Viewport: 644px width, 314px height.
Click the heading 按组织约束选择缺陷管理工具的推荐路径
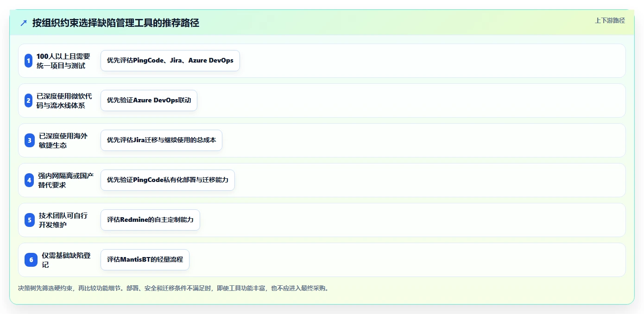pos(116,23)
